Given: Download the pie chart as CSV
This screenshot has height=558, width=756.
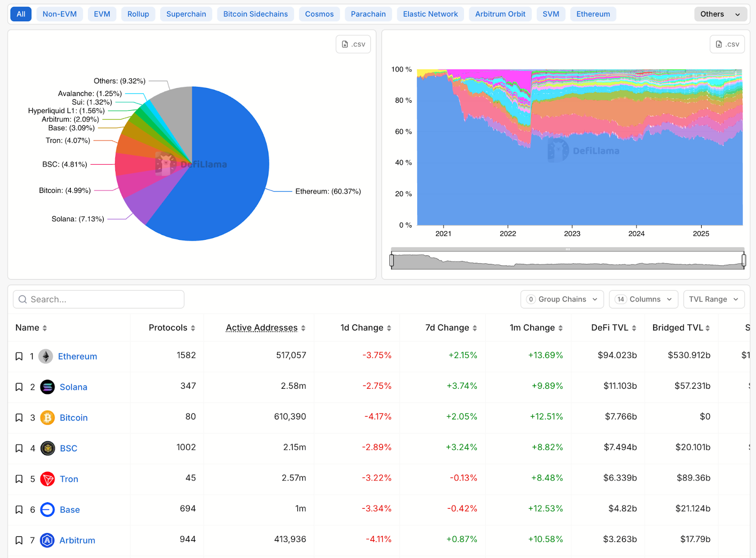Looking at the screenshot, I should coord(353,44).
